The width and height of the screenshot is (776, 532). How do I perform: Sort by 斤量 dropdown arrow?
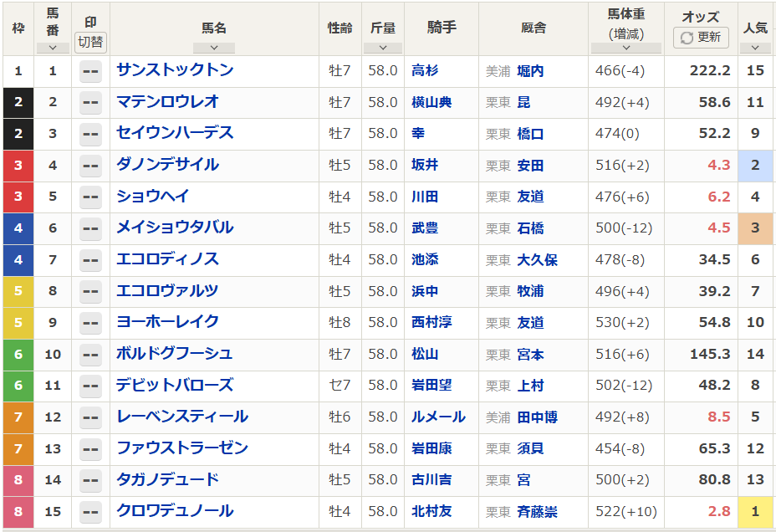point(382,48)
